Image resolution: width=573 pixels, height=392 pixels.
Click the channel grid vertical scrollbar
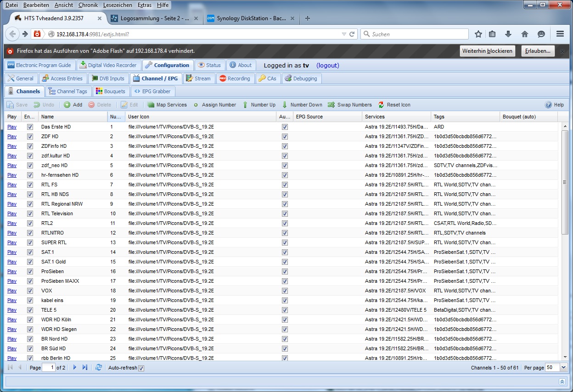(x=565, y=182)
